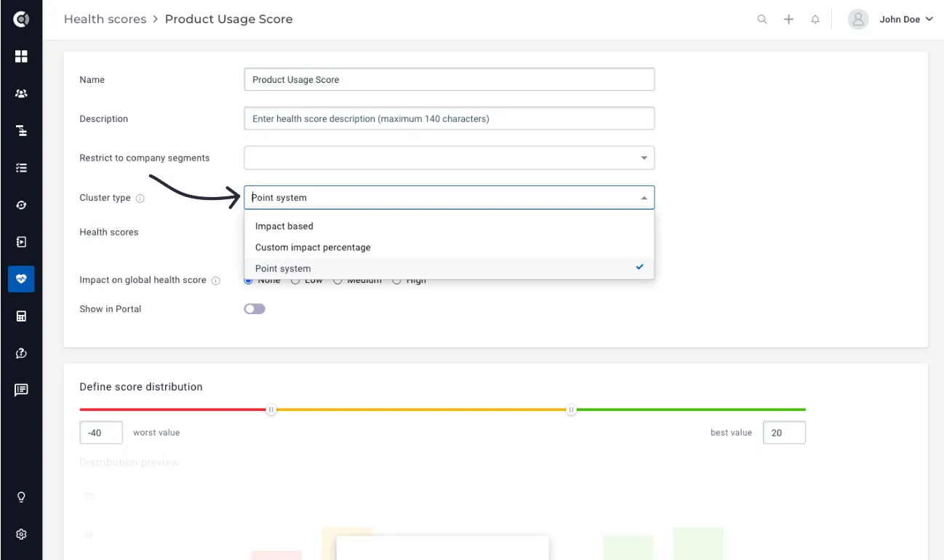The height and width of the screenshot is (560, 944).
Task: Open the question bubble icon in sidebar
Action: 21,353
